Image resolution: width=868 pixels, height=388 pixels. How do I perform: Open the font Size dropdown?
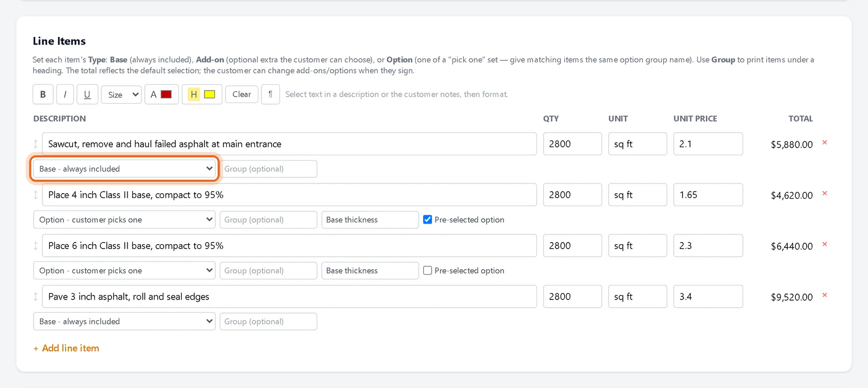point(121,94)
